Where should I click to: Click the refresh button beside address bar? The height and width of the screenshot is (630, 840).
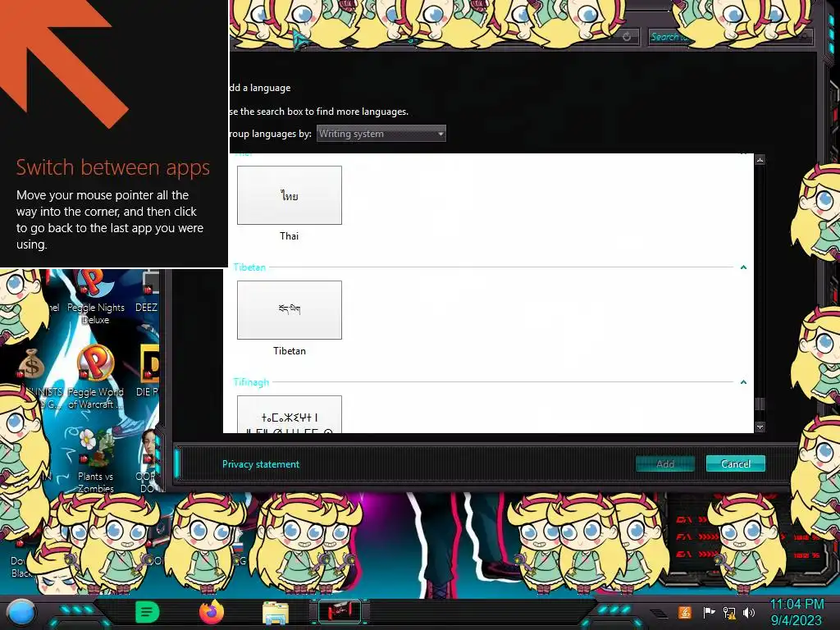coord(626,37)
